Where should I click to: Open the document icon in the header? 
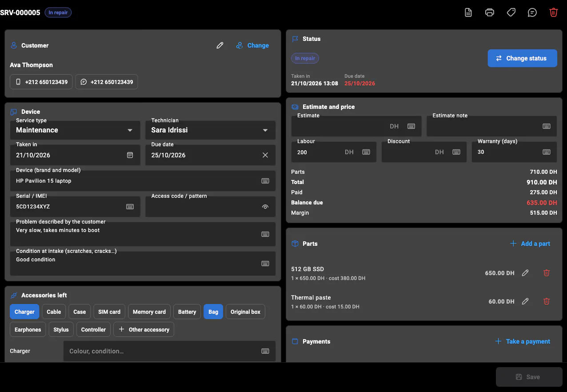coord(468,12)
